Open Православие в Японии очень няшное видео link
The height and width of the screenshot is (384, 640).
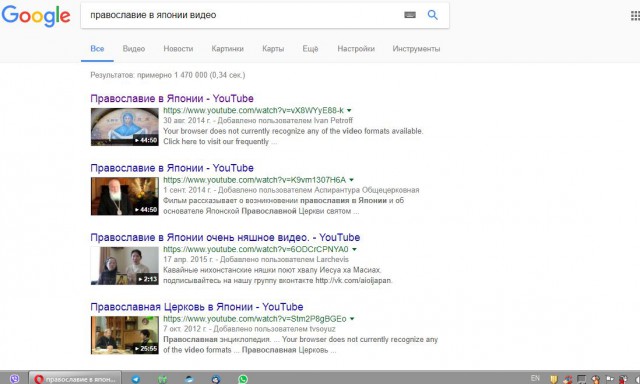(225, 237)
